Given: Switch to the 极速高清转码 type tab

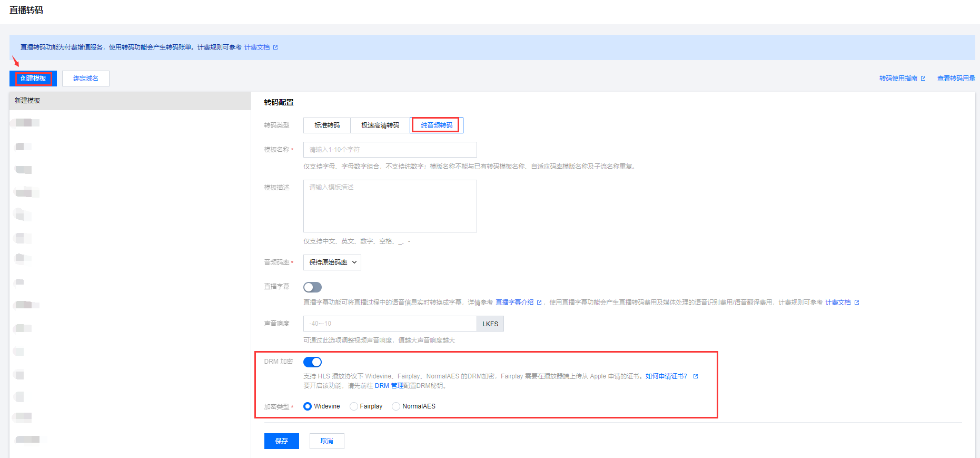Looking at the screenshot, I should (380, 125).
